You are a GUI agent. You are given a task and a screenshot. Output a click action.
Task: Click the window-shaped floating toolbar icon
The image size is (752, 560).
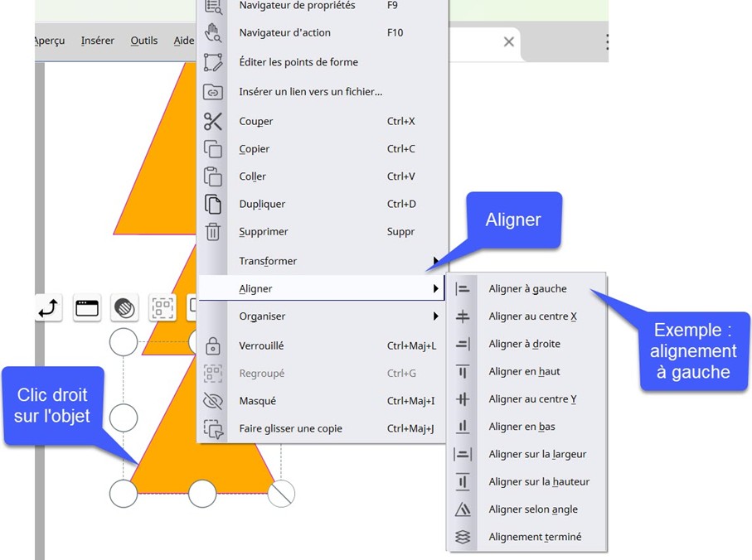pyautogui.click(x=87, y=308)
